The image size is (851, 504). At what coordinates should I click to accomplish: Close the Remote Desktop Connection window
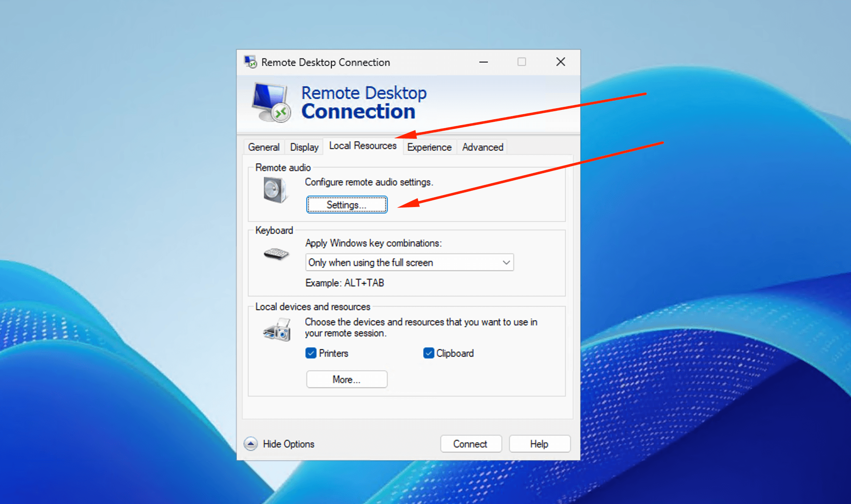pos(560,62)
